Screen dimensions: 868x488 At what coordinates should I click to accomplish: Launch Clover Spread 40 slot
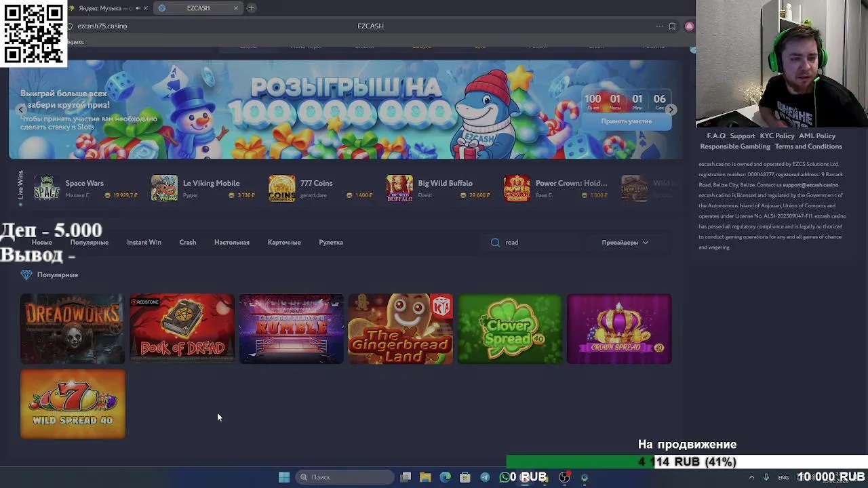510,329
